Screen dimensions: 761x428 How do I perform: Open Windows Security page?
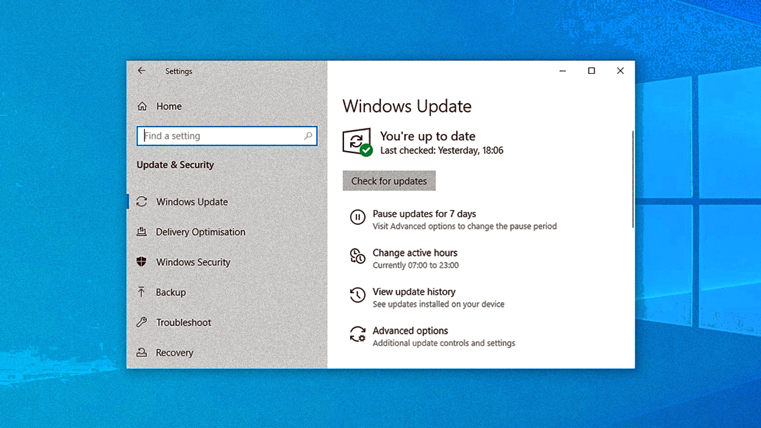coord(193,262)
